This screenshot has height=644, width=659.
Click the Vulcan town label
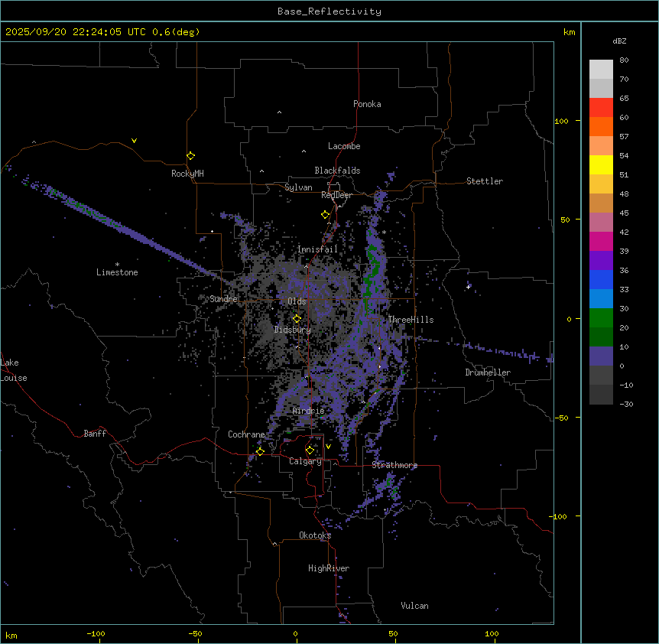[414, 606]
